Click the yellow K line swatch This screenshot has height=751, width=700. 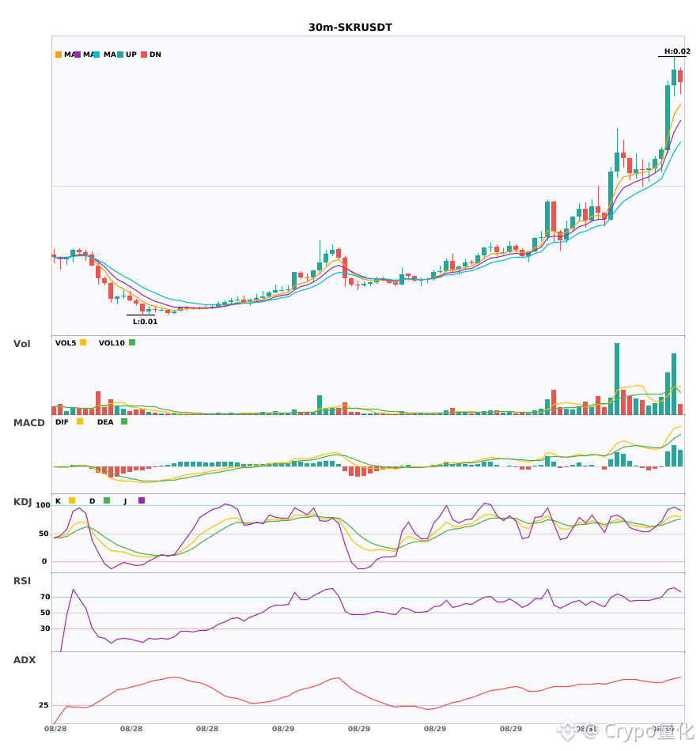tap(72, 500)
